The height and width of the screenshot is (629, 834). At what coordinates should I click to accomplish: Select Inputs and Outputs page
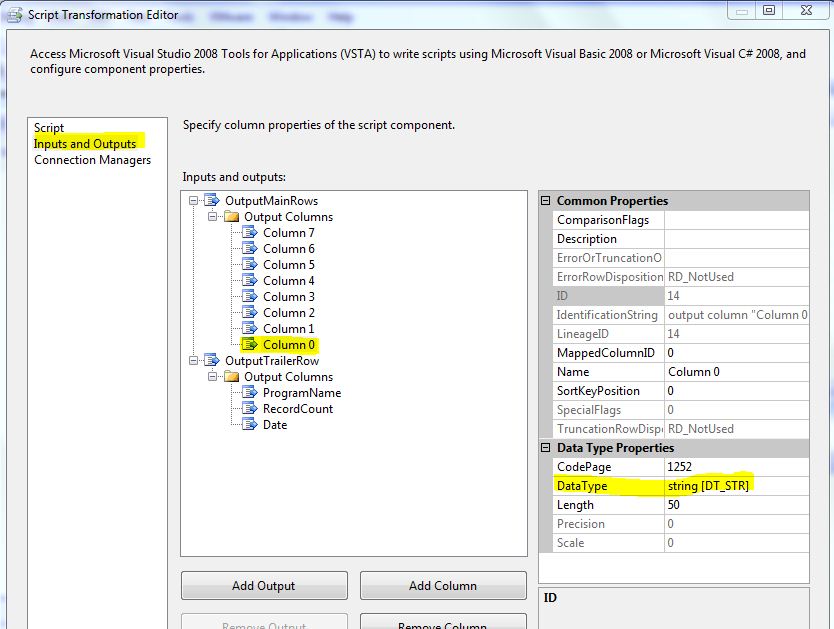[x=85, y=144]
